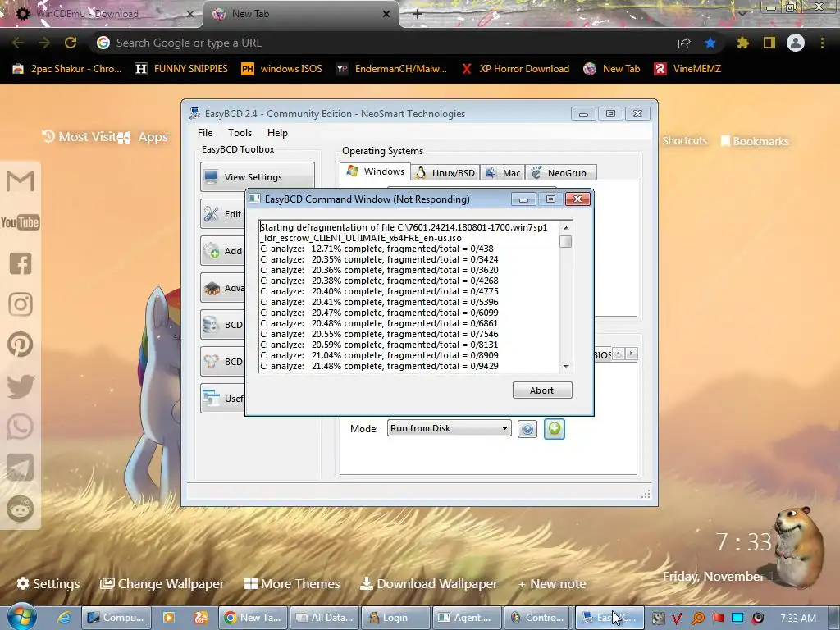Open new Chrome tab plus button

418,14
